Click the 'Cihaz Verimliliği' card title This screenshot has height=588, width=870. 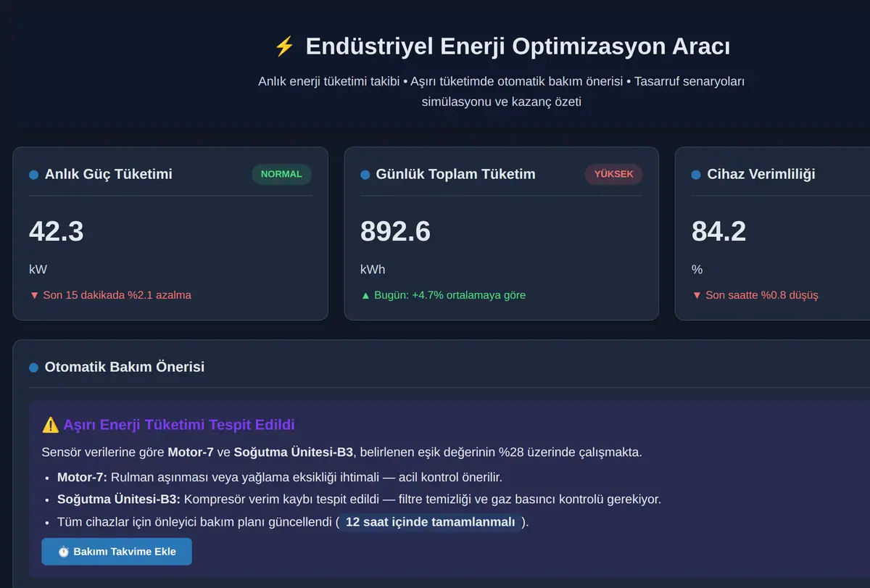(x=761, y=174)
